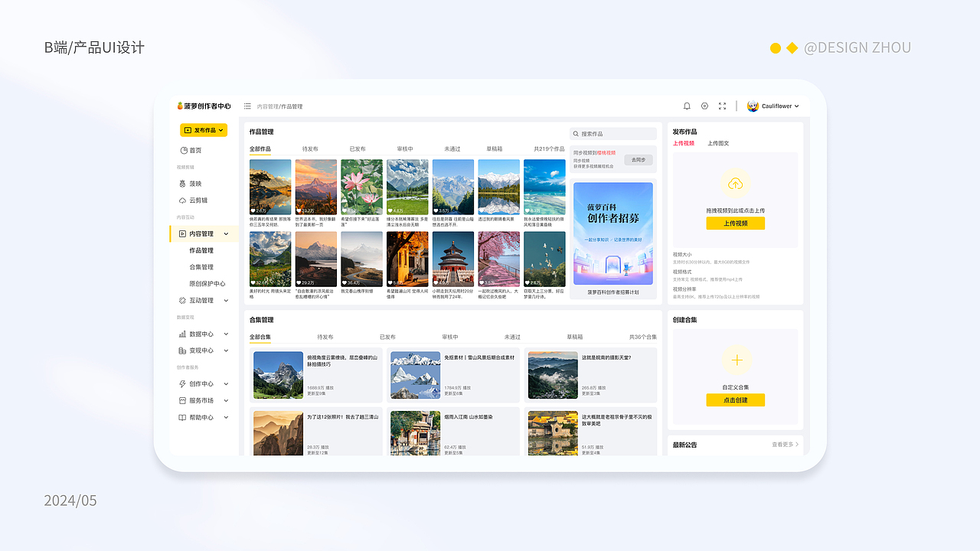This screenshot has height=551, width=980.
Task: Open the 发布作品 yellow dropdown button
Action: [204, 131]
